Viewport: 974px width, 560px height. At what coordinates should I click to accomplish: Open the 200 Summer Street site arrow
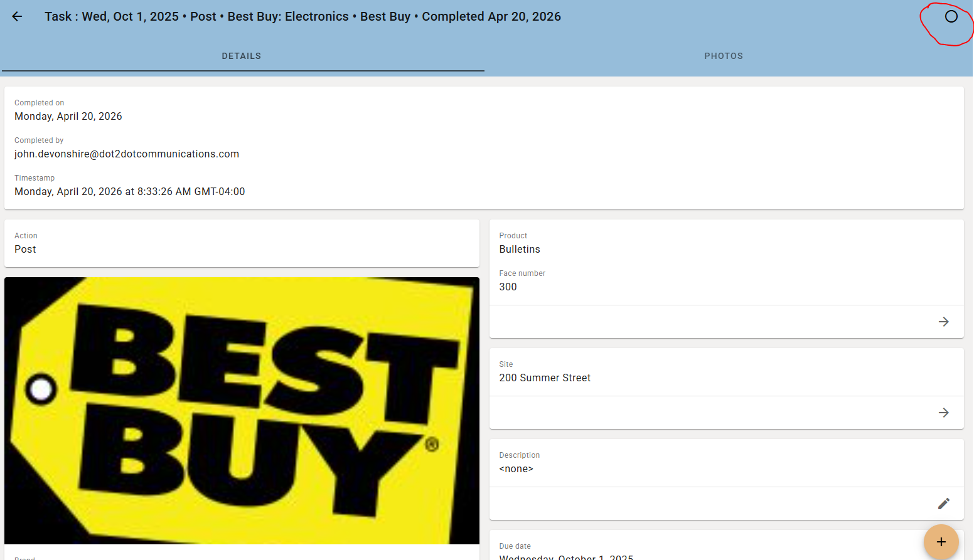click(x=943, y=413)
